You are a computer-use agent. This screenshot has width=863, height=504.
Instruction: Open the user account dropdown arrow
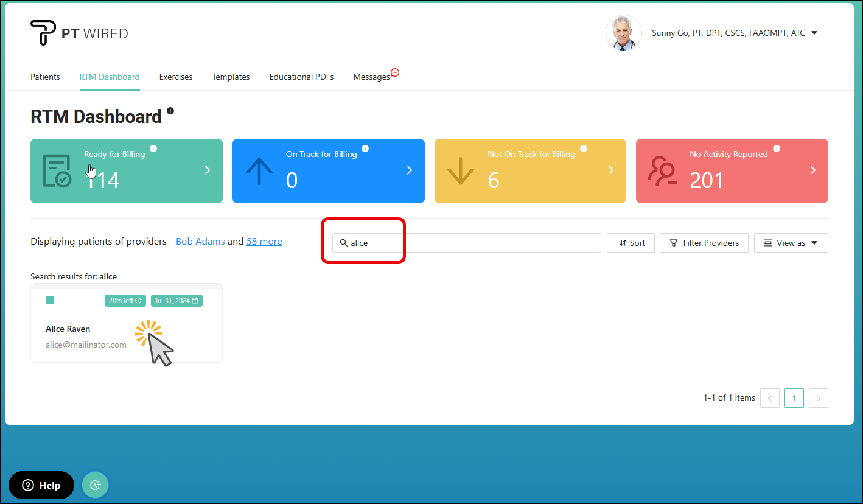(814, 33)
